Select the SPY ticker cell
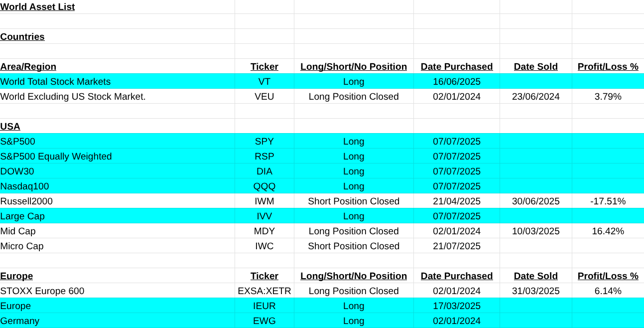 (x=264, y=142)
